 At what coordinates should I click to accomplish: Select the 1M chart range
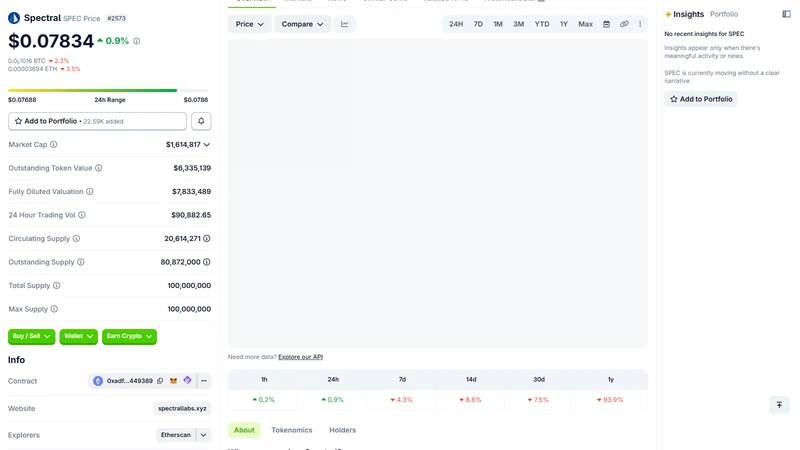[x=498, y=24]
